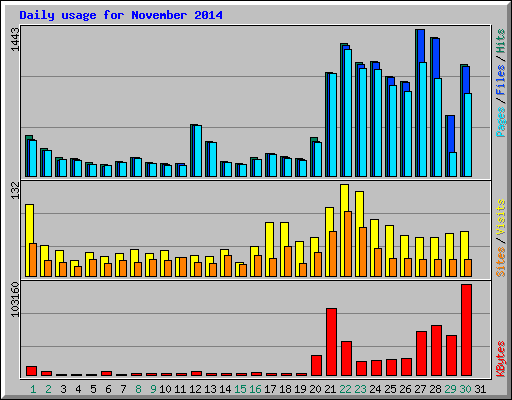
Task: Click day 18 on the x-axis
Action: pyautogui.click(x=285, y=389)
